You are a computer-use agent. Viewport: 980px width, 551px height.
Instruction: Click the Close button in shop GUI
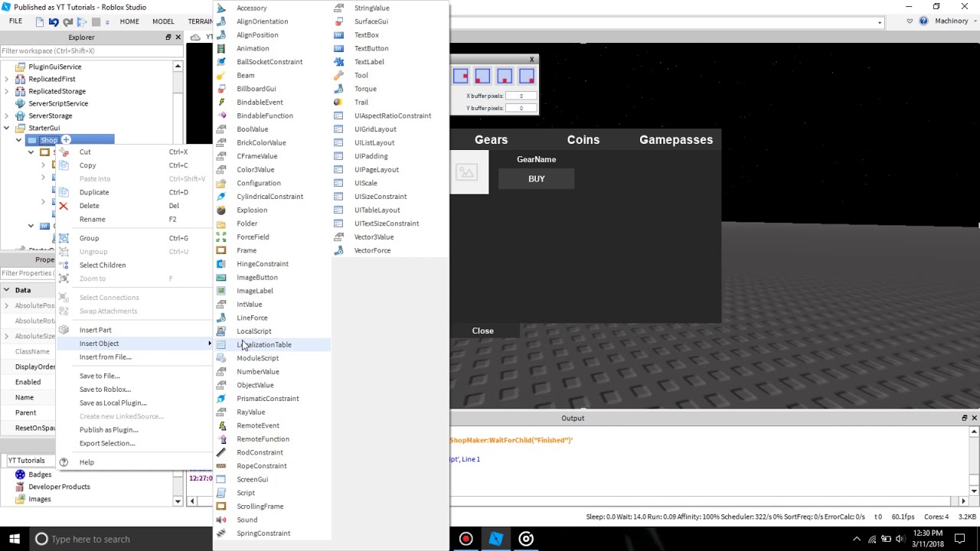tap(482, 331)
